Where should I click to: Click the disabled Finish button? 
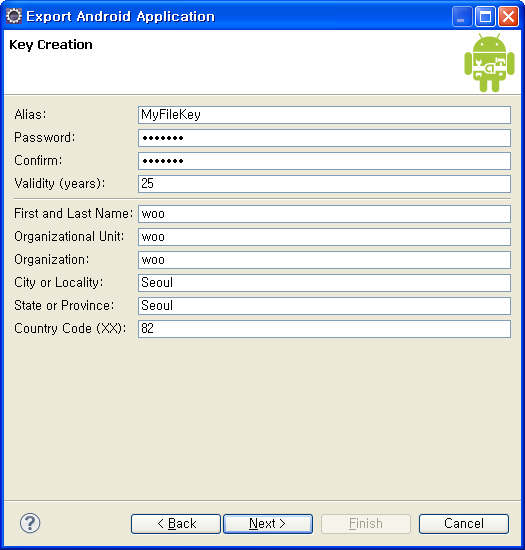click(x=366, y=524)
